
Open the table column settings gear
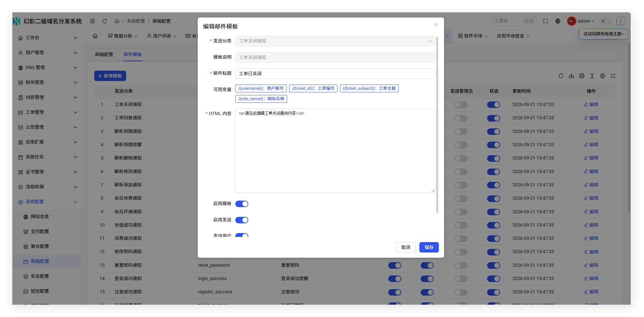[x=603, y=76]
